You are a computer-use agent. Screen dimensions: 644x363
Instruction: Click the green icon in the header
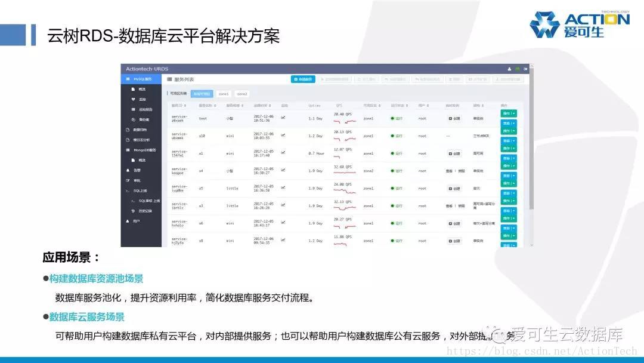pyautogui.click(x=518, y=69)
